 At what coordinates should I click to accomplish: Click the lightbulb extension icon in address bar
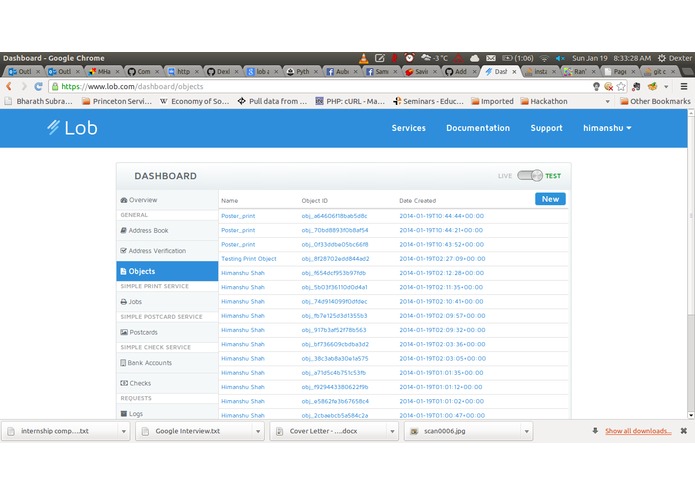click(x=596, y=86)
